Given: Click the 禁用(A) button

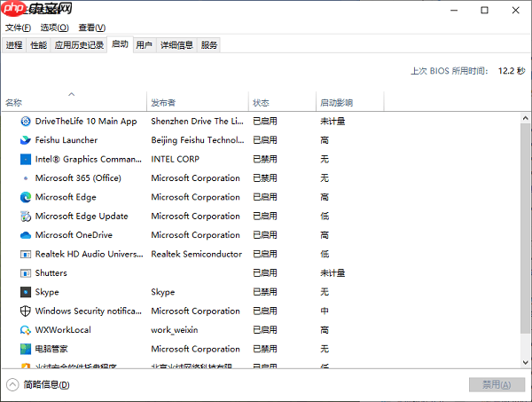Looking at the screenshot, I should [497, 384].
